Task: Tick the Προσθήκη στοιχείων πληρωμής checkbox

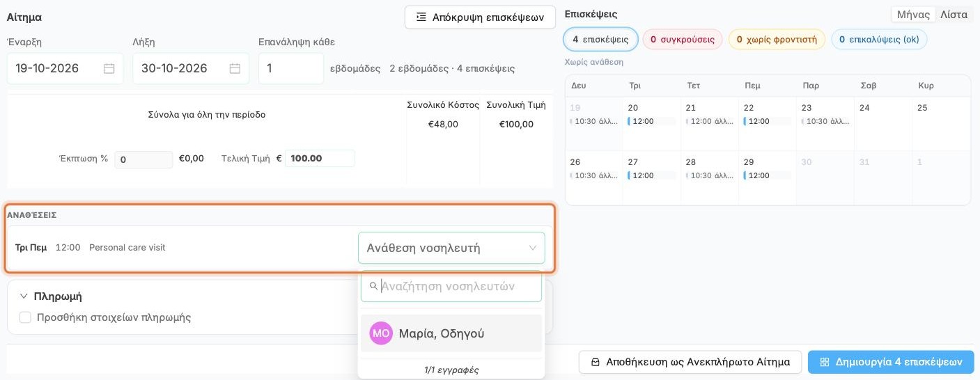Action: tap(25, 317)
